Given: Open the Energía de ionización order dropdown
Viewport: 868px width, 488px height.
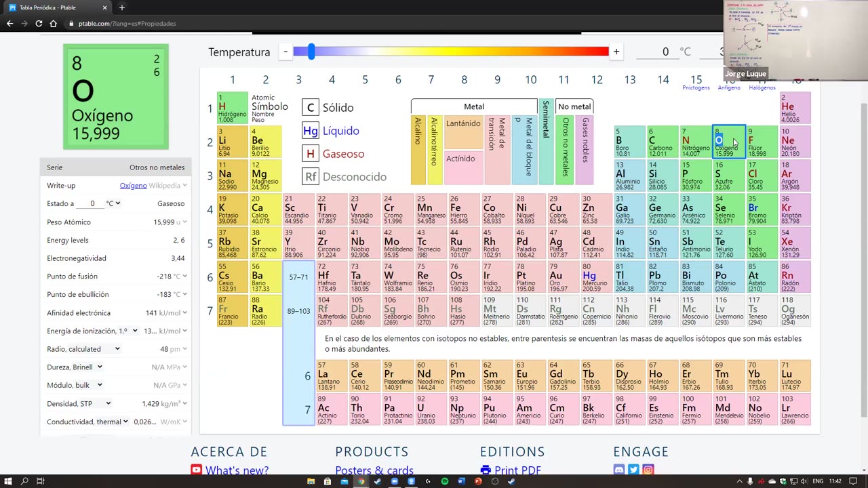Looking at the screenshot, I should 129,331.
